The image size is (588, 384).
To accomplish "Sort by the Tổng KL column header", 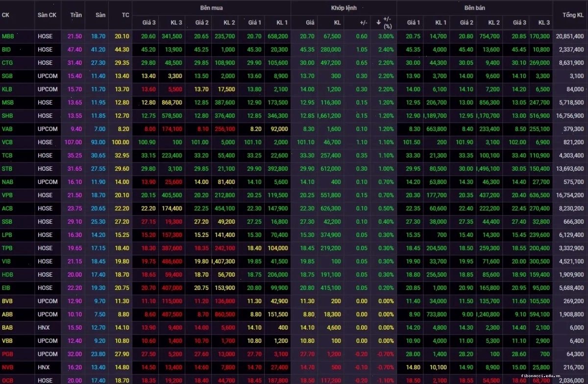I will [x=573, y=15].
